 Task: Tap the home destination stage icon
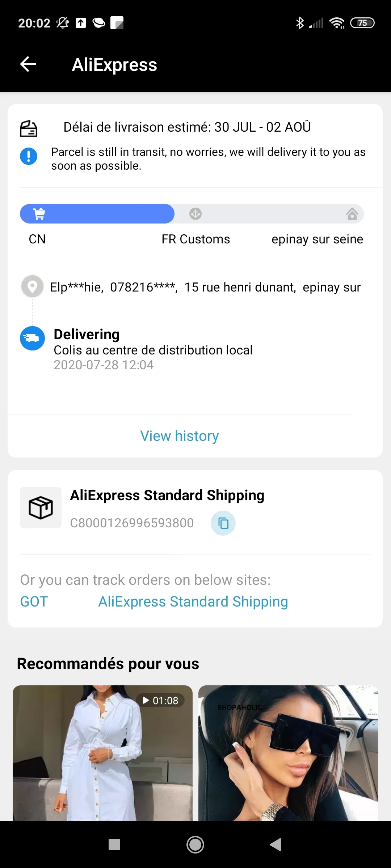point(352,214)
